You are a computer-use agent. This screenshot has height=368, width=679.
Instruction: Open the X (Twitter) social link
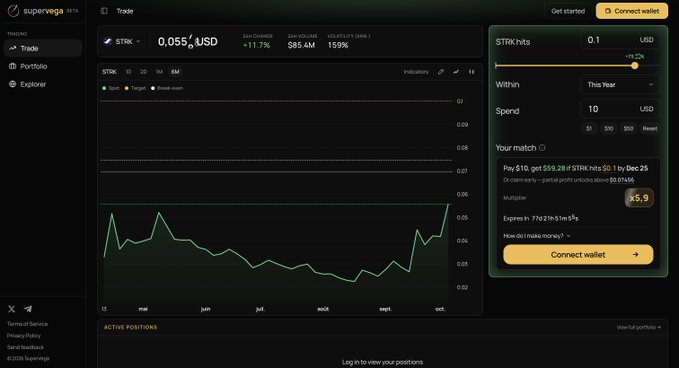pos(12,309)
